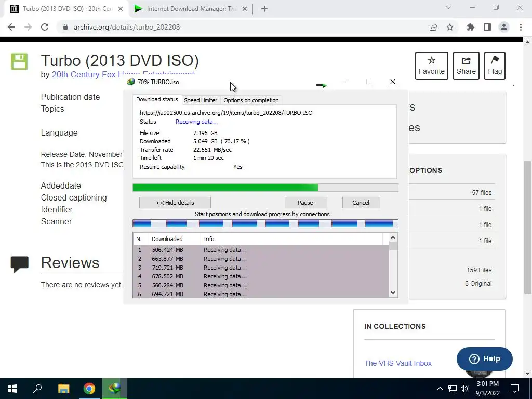Image resolution: width=532 pixels, height=399 pixels.
Task: Open the Windows Start menu
Action: click(12, 389)
